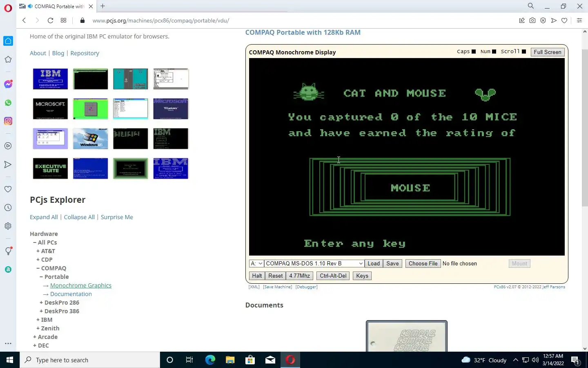The image size is (588, 368).
Task: Open Monochrome Graphics tree link
Action: (81, 285)
